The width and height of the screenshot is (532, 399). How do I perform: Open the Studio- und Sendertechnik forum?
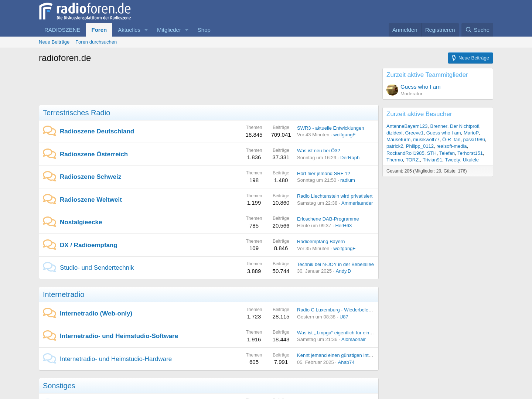pyautogui.click(x=97, y=267)
